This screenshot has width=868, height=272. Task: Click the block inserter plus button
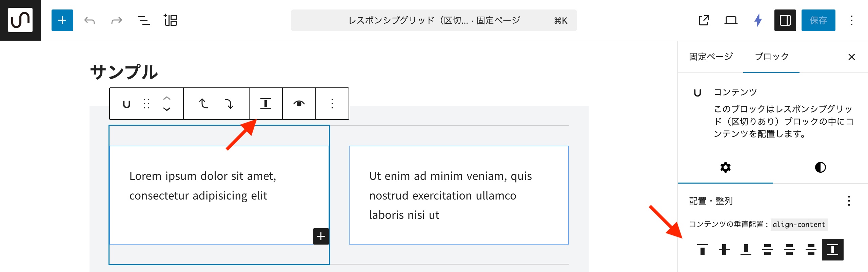(62, 20)
